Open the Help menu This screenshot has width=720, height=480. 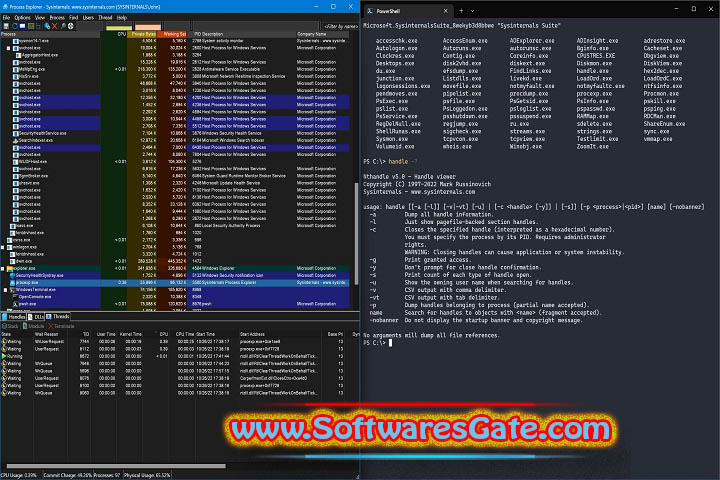coord(122,17)
